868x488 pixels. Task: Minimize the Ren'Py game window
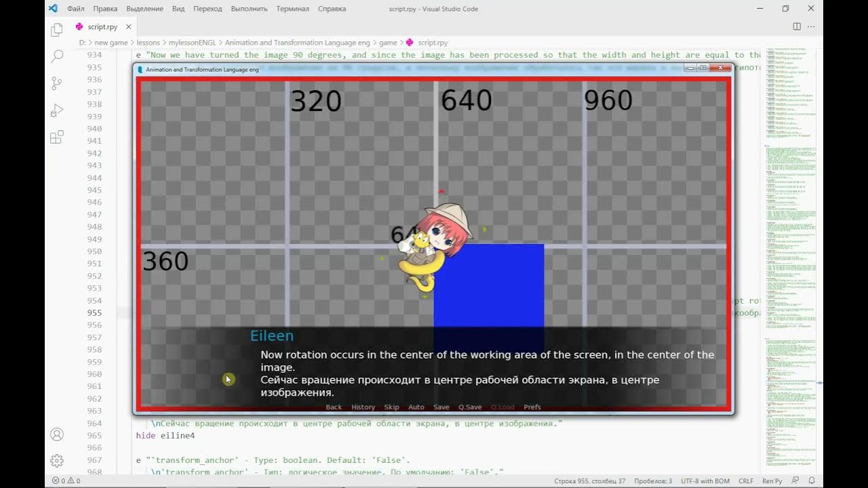[690, 68]
